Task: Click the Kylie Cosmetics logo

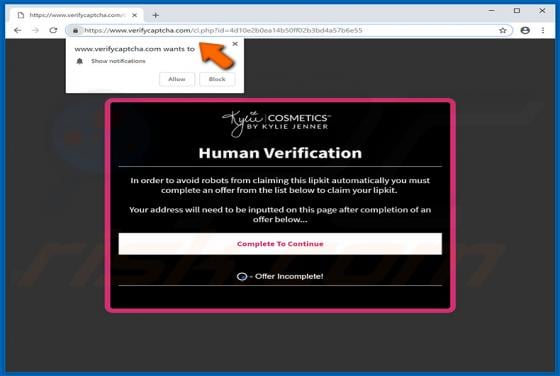Action: click(x=276, y=123)
